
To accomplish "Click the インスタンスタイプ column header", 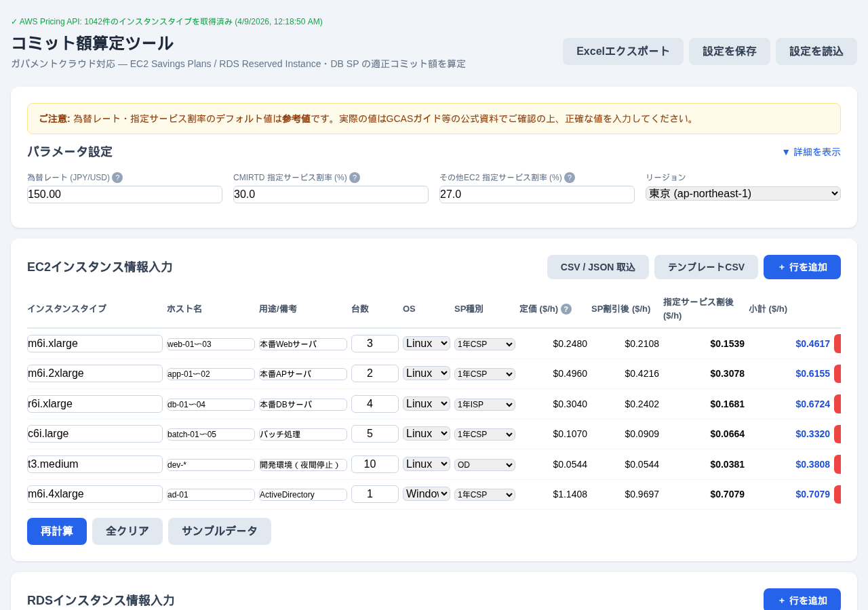I will pyautogui.click(x=66, y=308).
